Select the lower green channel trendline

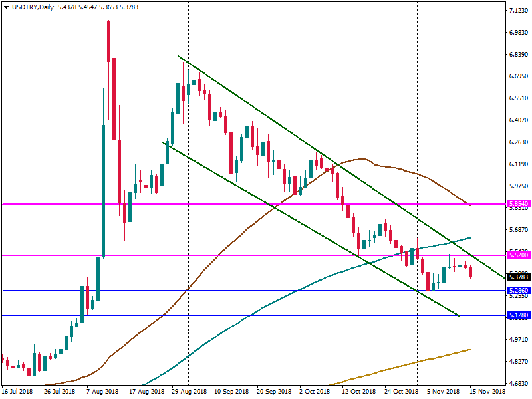[266, 200]
